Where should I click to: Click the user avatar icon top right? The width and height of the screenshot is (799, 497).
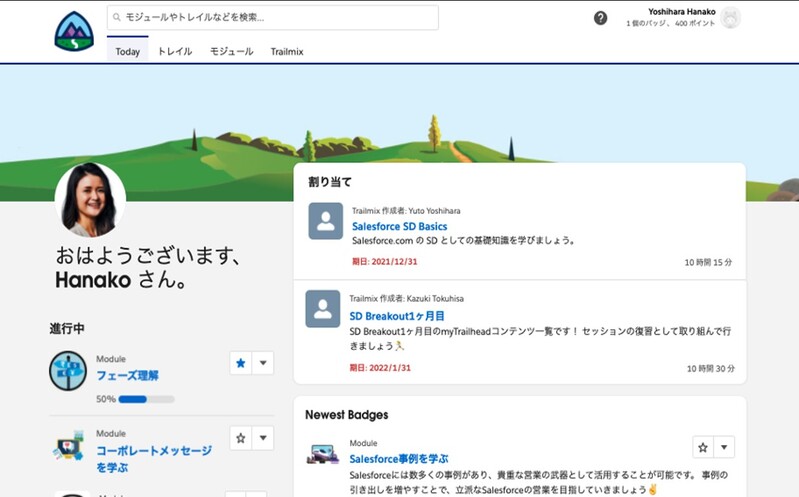tap(731, 18)
